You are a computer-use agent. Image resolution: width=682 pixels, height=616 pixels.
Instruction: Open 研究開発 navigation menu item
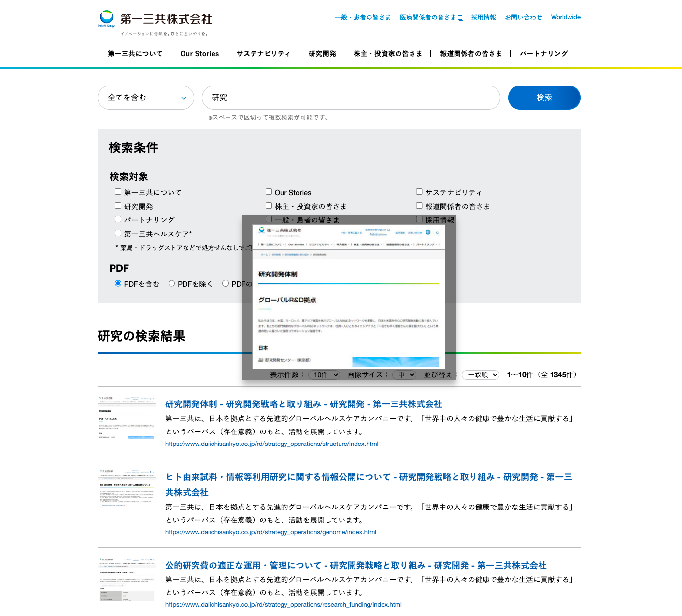click(322, 54)
